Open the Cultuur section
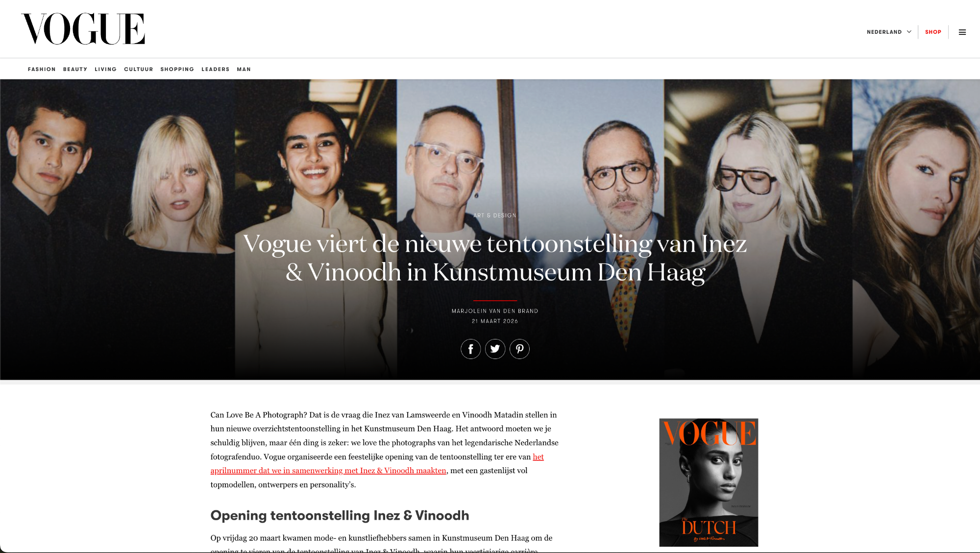The height and width of the screenshot is (553, 980). pyautogui.click(x=138, y=69)
